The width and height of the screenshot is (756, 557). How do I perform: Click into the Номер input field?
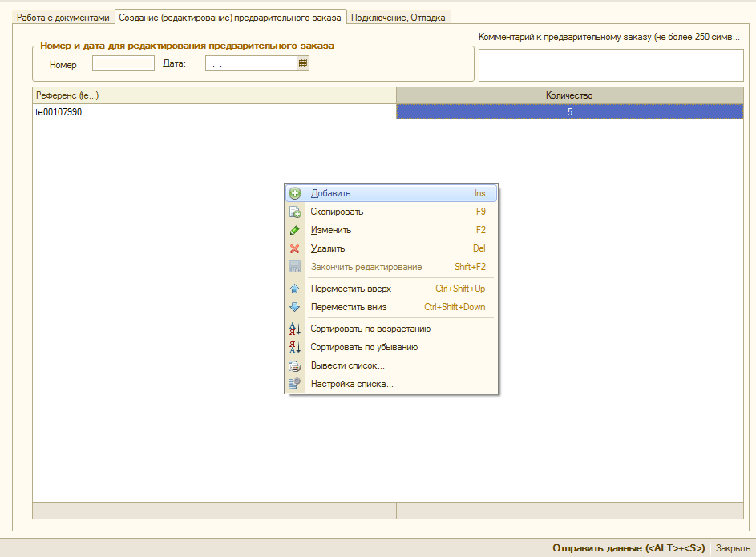point(123,64)
